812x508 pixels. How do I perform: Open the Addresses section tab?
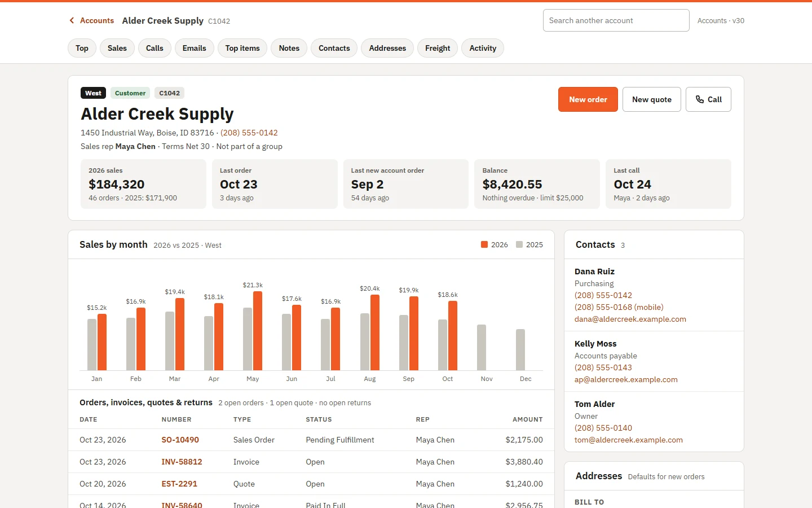pyautogui.click(x=387, y=48)
